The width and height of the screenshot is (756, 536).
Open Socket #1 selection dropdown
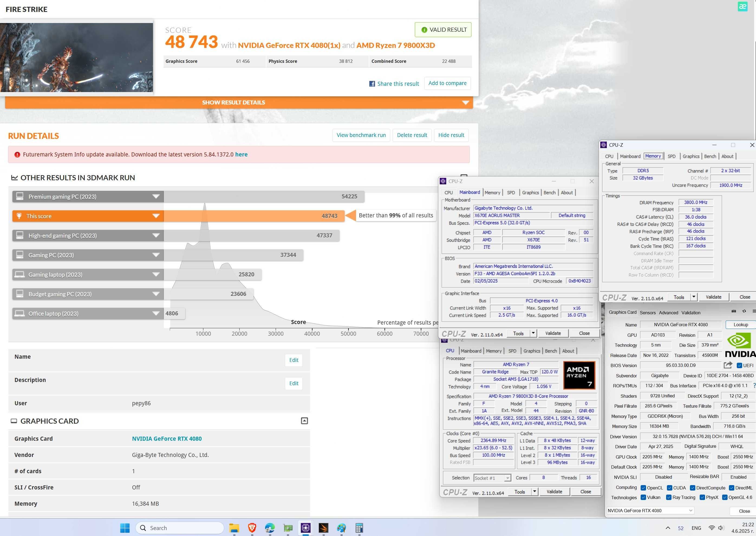493,478
